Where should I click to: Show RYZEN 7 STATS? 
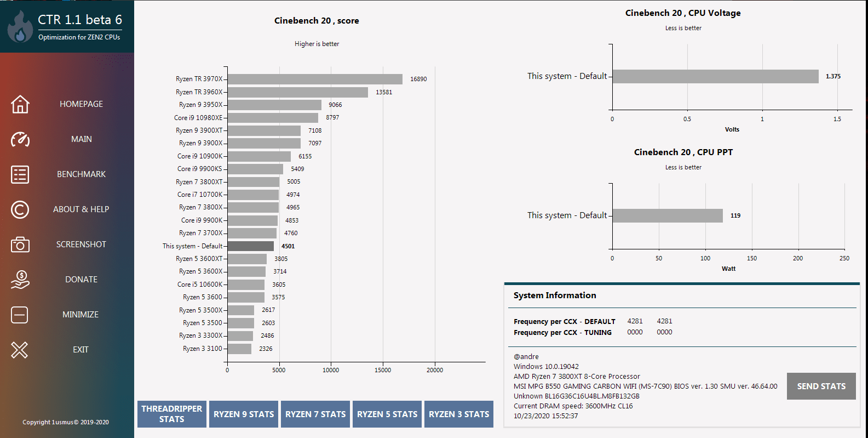[x=315, y=414]
